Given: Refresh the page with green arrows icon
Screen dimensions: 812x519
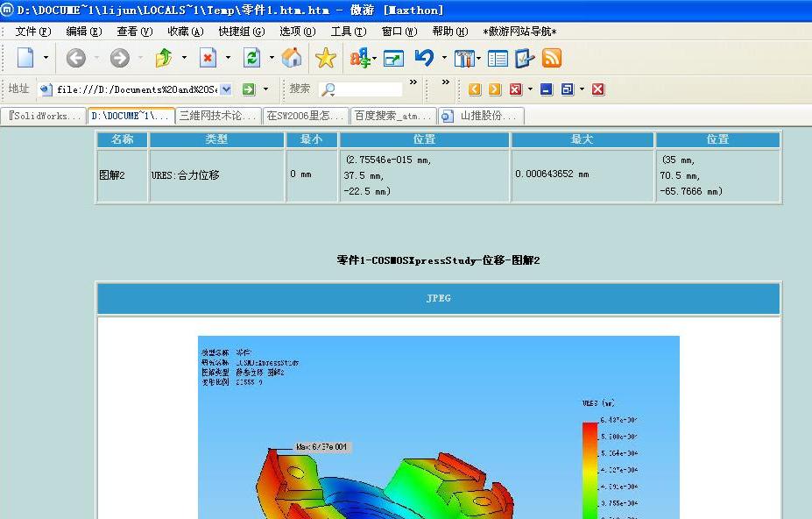Looking at the screenshot, I should click(251, 58).
